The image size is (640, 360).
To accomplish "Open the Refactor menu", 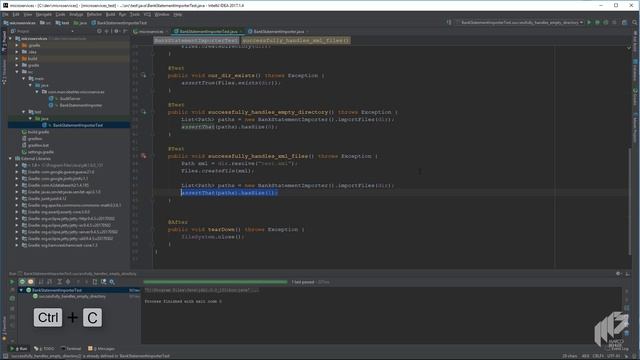I will pyautogui.click(x=94, y=14).
